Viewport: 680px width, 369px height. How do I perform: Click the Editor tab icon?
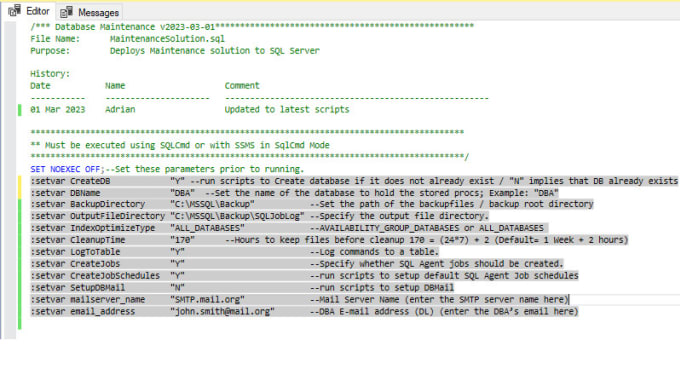(14, 11)
